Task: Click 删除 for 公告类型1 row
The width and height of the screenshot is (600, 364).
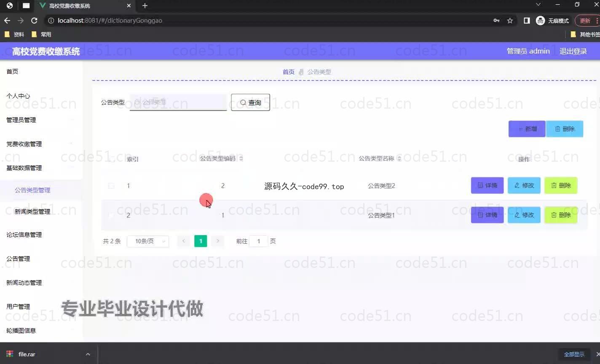Action: (561, 215)
